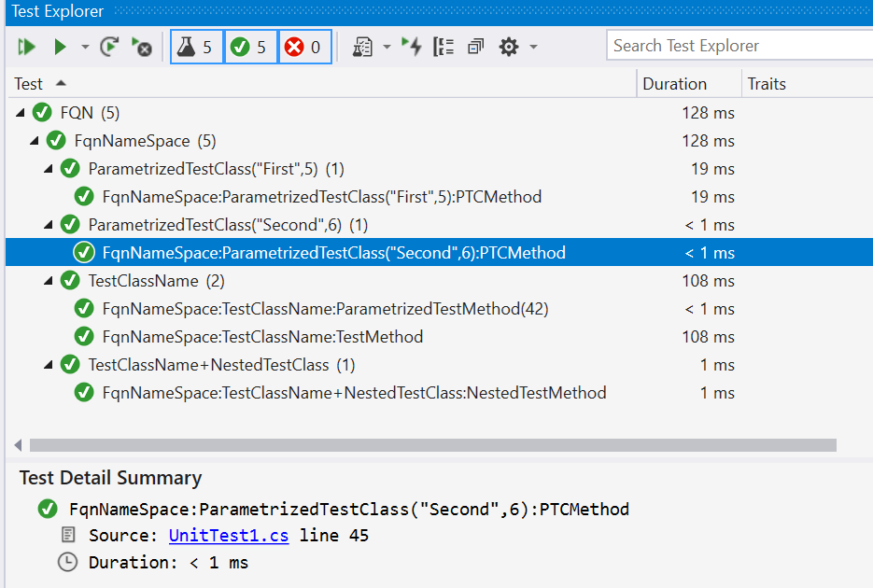The height and width of the screenshot is (588, 873).
Task: Click passed icon of the TestMethod row
Action: click(83, 337)
